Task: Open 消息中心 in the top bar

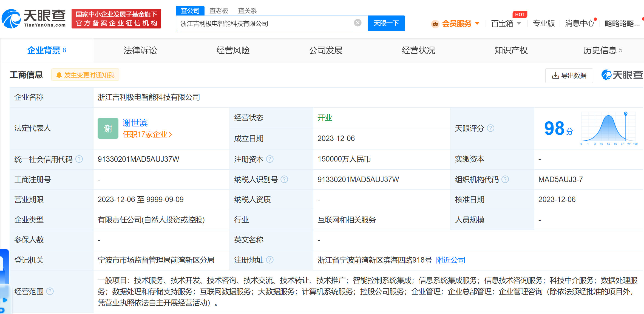Action: click(x=580, y=24)
